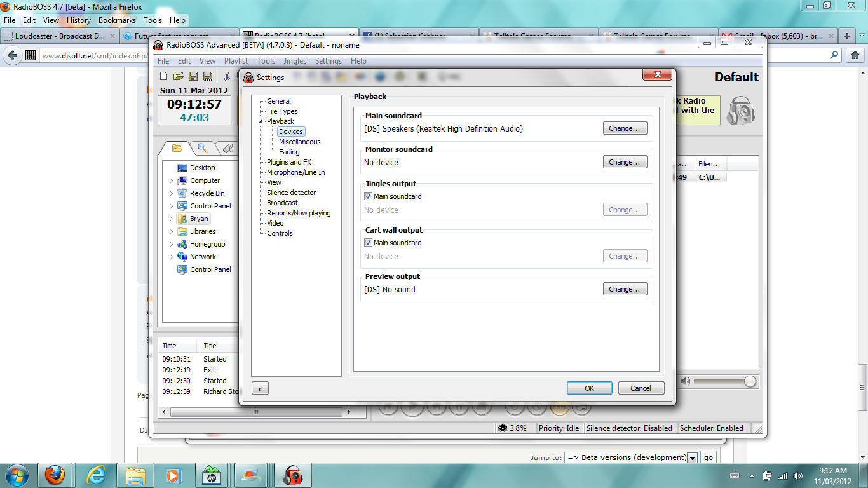Image resolution: width=868 pixels, height=488 pixels.
Task: Click Firefox back arrow button
Action: [12, 55]
